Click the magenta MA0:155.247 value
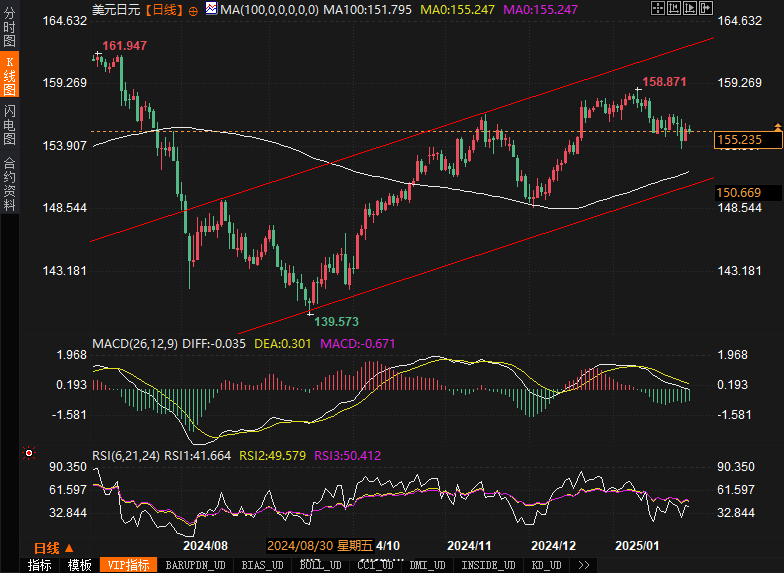 click(x=540, y=10)
